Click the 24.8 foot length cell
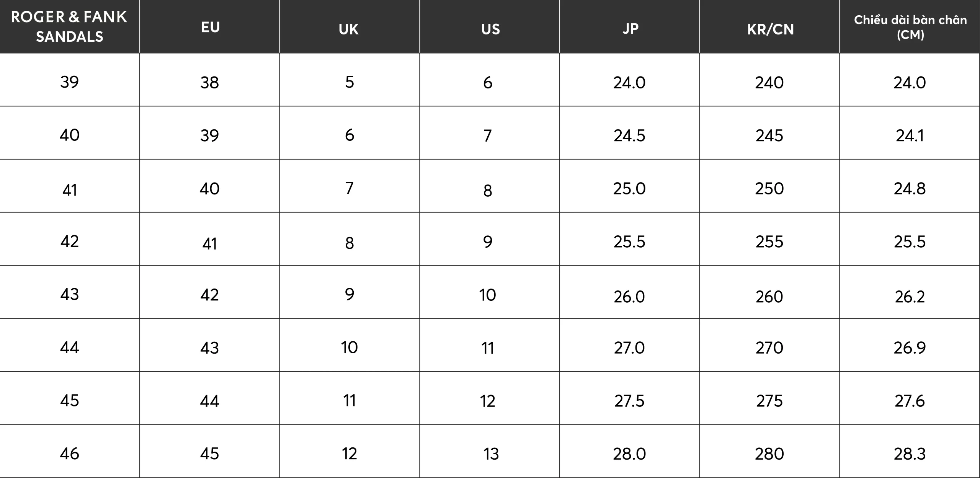The height and width of the screenshot is (478, 980). point(910,188)
